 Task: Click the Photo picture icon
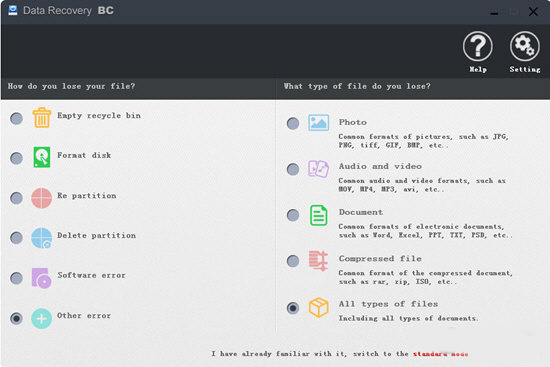(x=318, y=123)
